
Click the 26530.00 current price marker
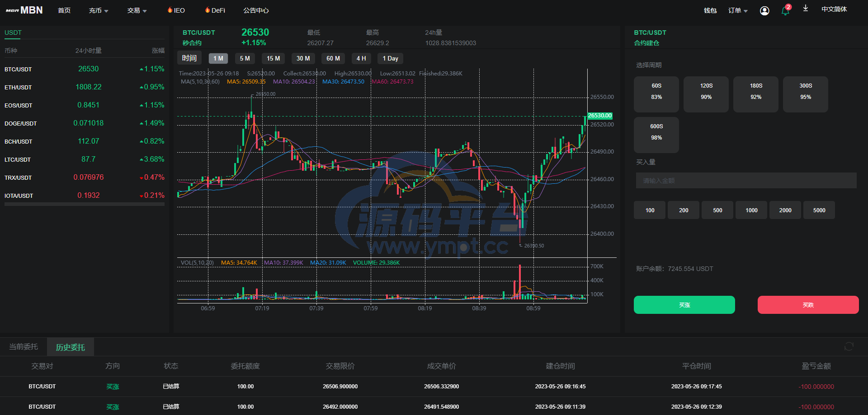coord(600,116)
